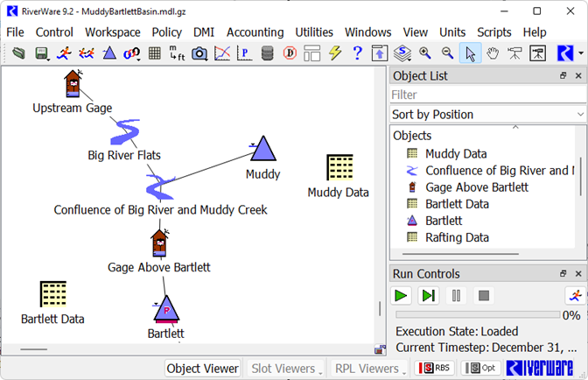
Task: Click in the Object List Filter field
Action: [x=487, y=95]
